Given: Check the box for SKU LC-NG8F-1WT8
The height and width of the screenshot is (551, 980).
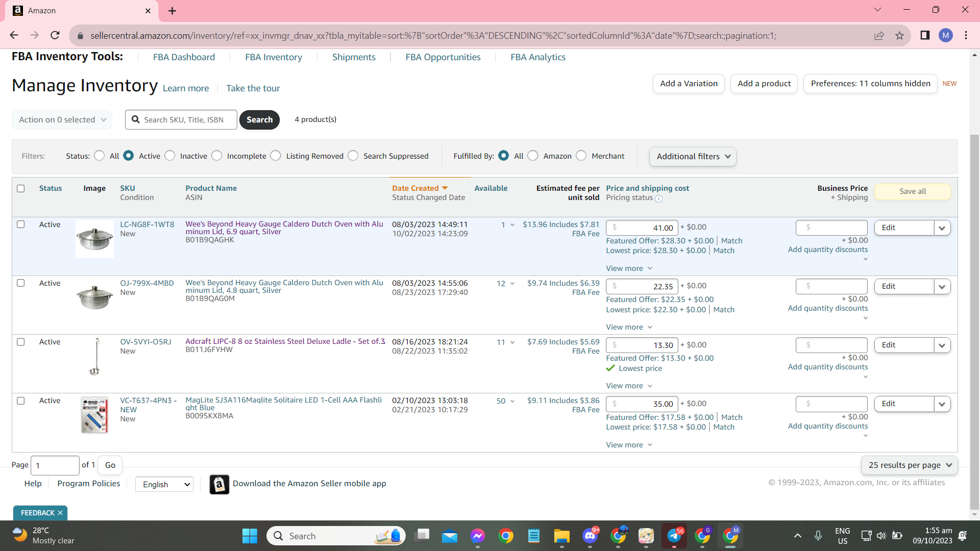Looking at the screenshot, I should click(21, 224).
